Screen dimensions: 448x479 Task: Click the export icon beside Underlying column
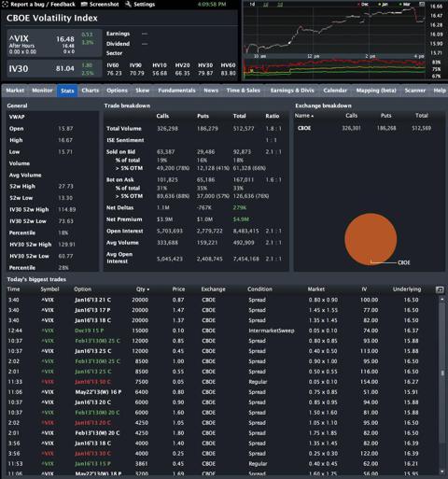coord(440,289)
